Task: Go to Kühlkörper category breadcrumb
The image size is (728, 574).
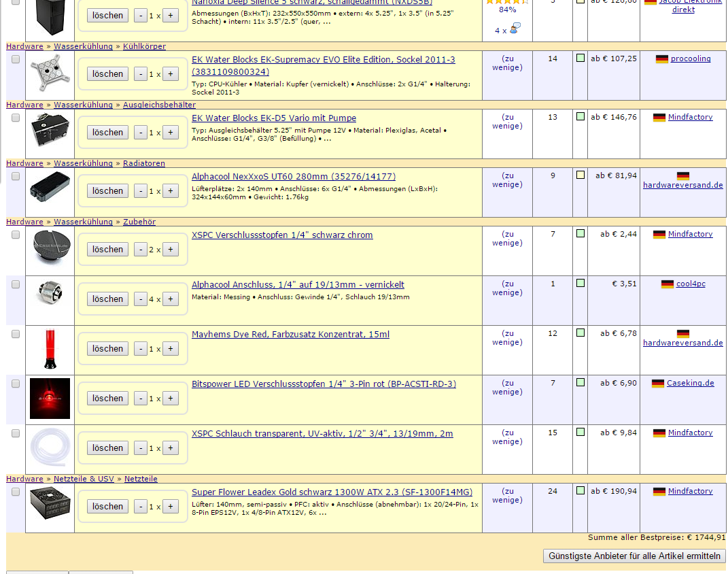Action: click(x=144, y=46)
